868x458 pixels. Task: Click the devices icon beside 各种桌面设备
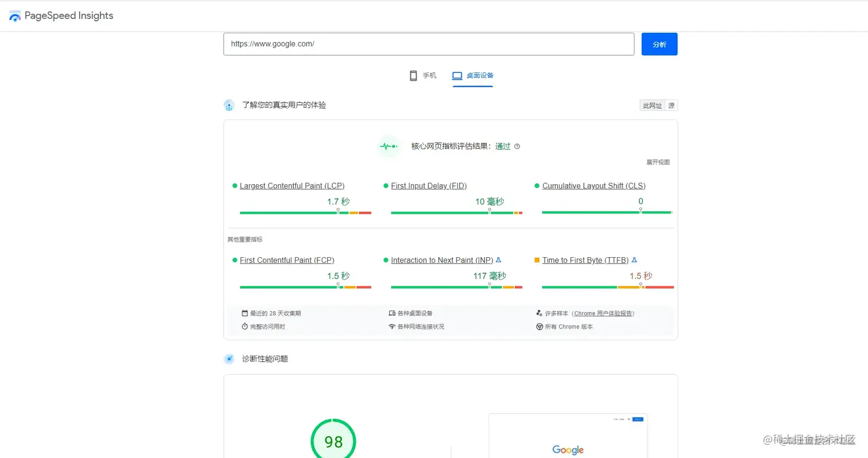(x=392, y=313)
